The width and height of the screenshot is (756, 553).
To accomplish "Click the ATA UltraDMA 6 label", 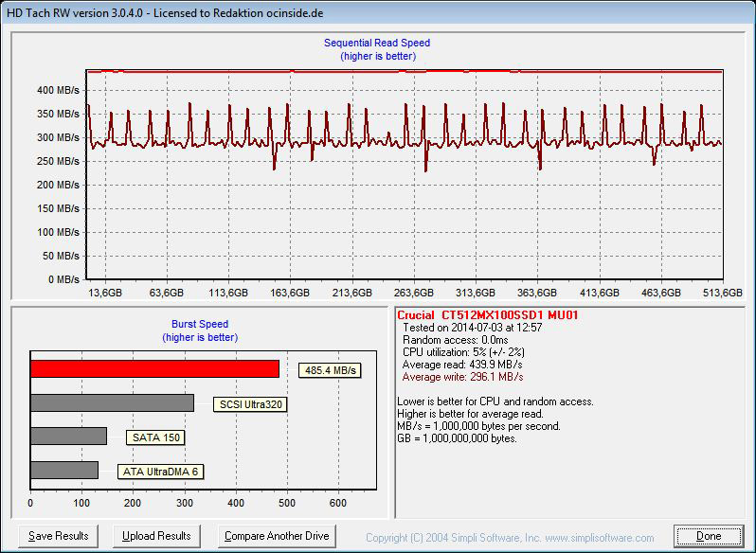I will point(160,472).
